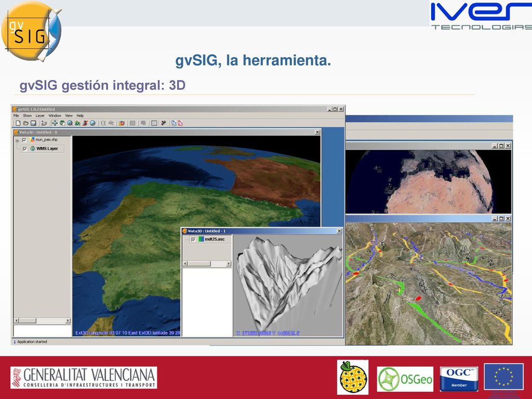Minimize the gvSIG 1.0.2 main window

click(329, 109)
